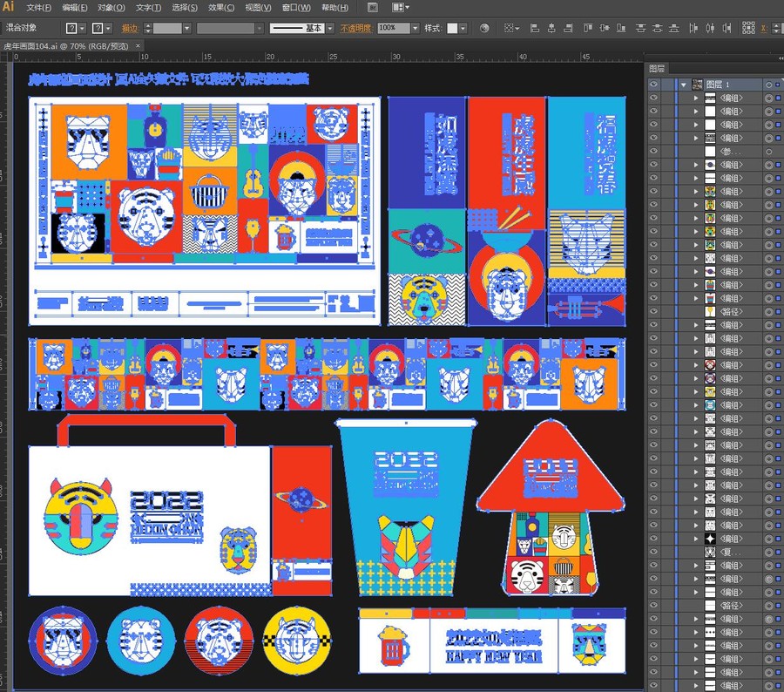Screen dimensions: 784x692
Task: Apply Vertical Align Bottom
Action: (621, 29)
